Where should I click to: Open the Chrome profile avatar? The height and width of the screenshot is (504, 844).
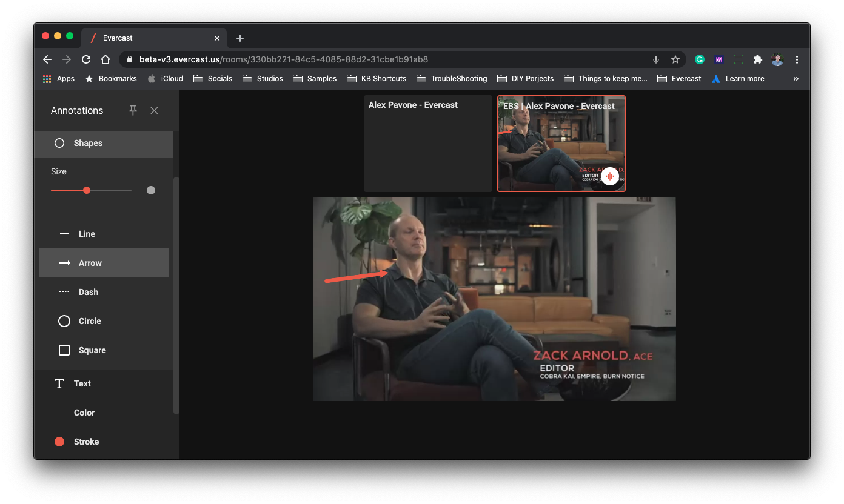tap(777, 59)
